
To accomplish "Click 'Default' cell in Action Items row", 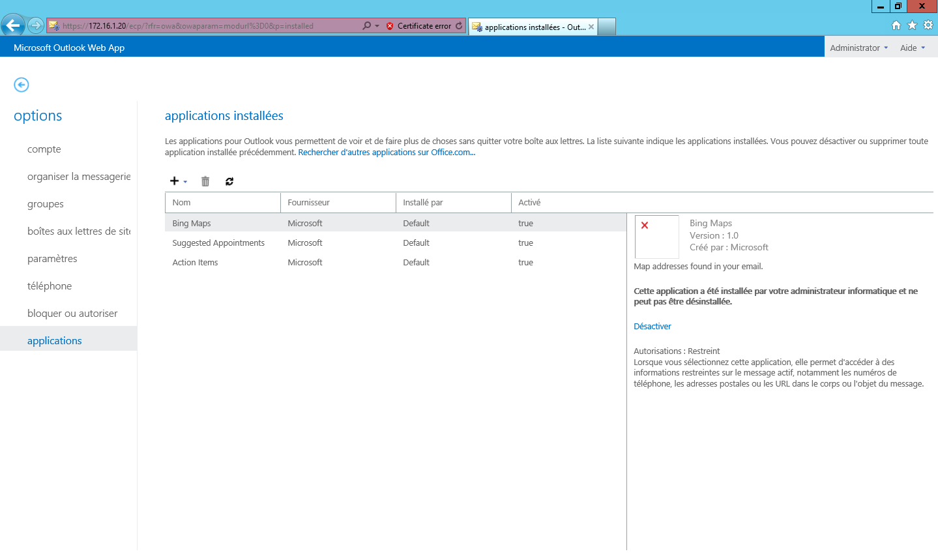I will (x=416, y=262).
